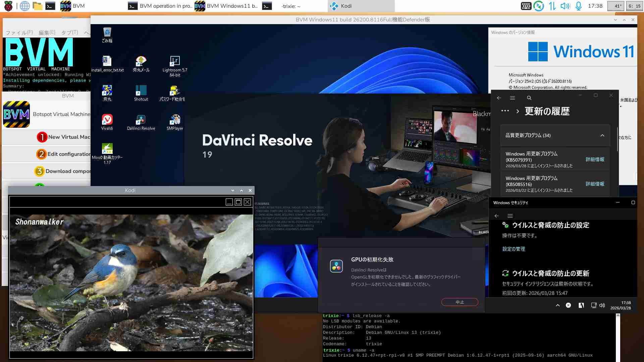Image resolution: width=644 pixels, height=362 pixels.
Task: Collapse the 品質更新プログラム (34) section
Action: click(x=602, y=135)
